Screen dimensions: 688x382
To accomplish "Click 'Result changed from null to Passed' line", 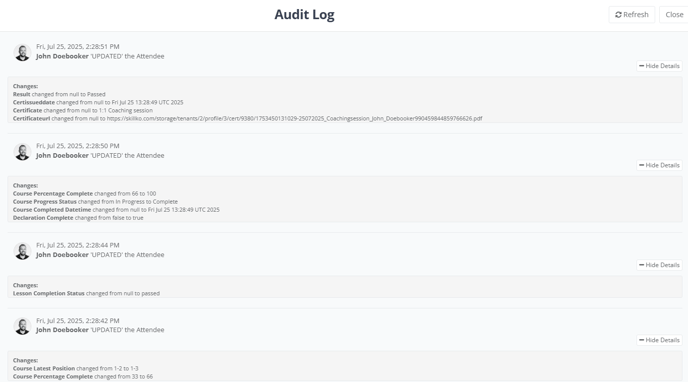I will tap(59, 94).
